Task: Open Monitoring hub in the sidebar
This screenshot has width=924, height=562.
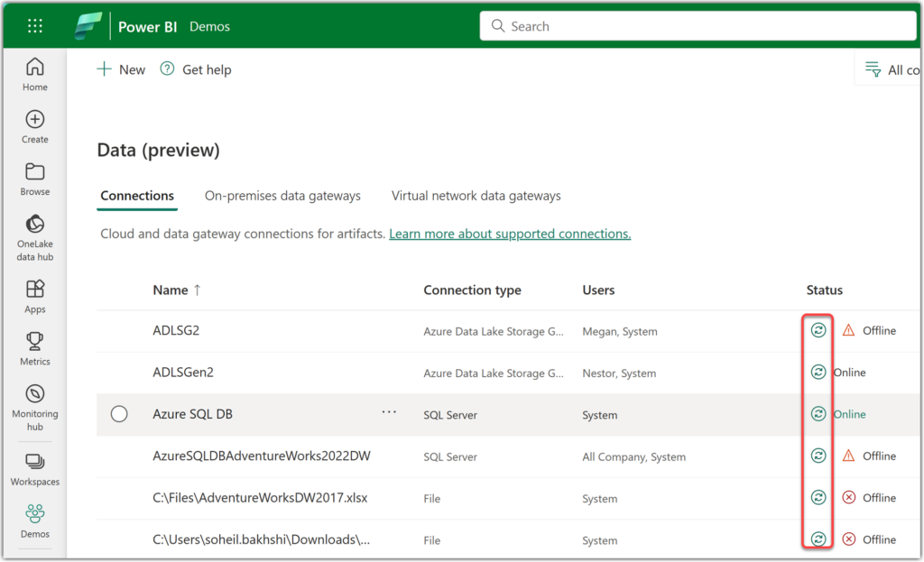Action: (35, 408)
